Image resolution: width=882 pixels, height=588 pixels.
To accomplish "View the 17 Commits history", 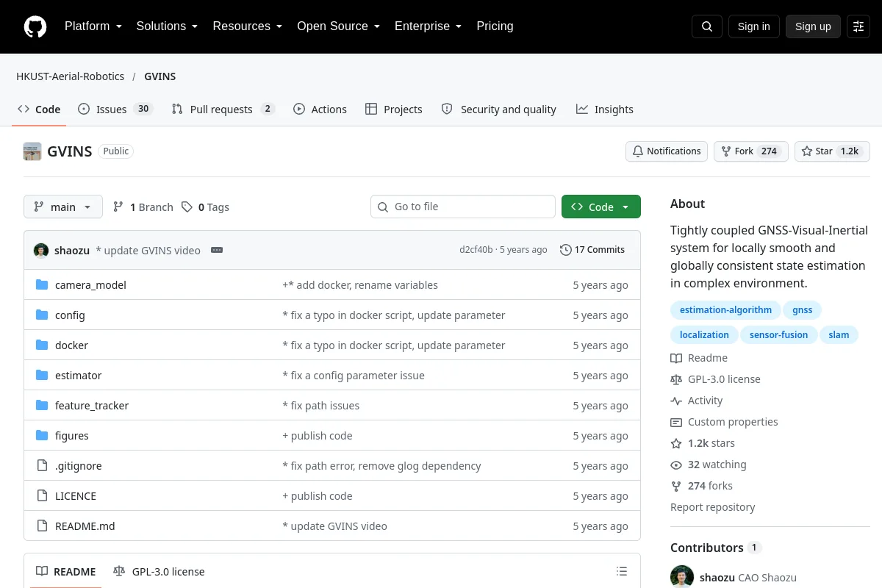I will [592, 250].
